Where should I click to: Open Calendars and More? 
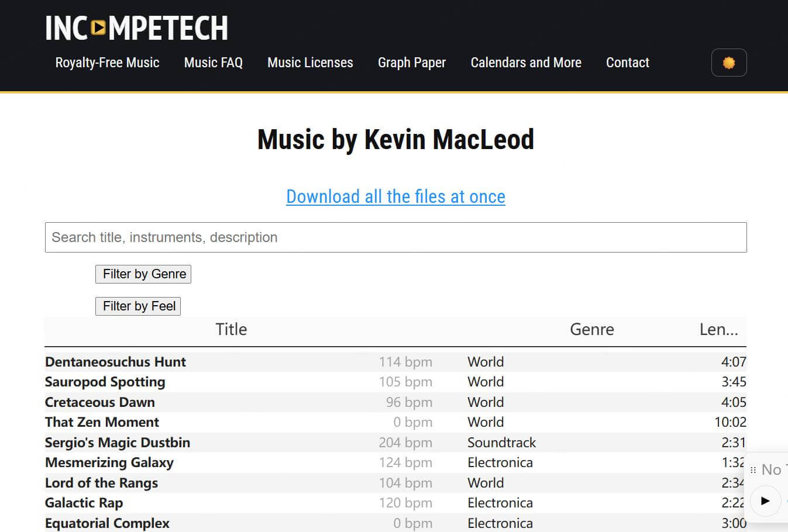[525, 63]
